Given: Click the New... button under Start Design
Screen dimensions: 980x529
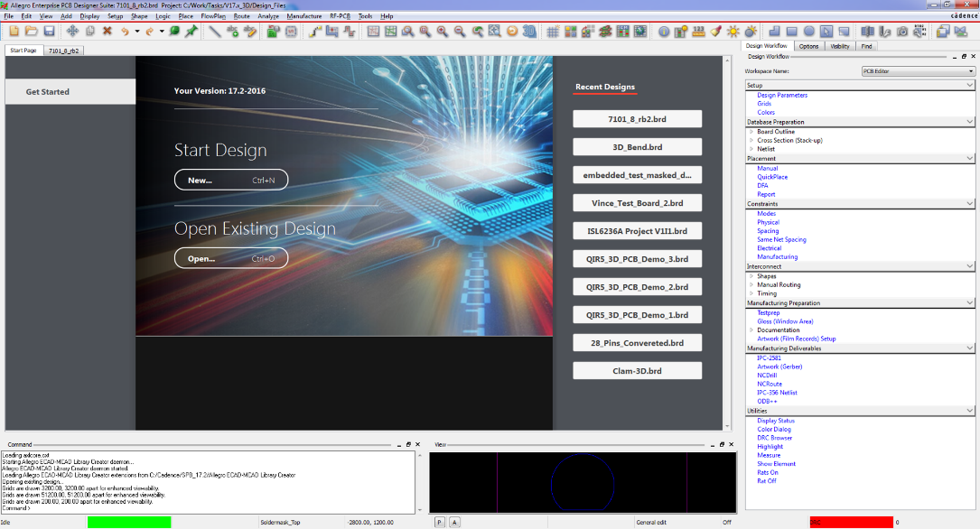Looking at the screenshot, I should [231, 180].
